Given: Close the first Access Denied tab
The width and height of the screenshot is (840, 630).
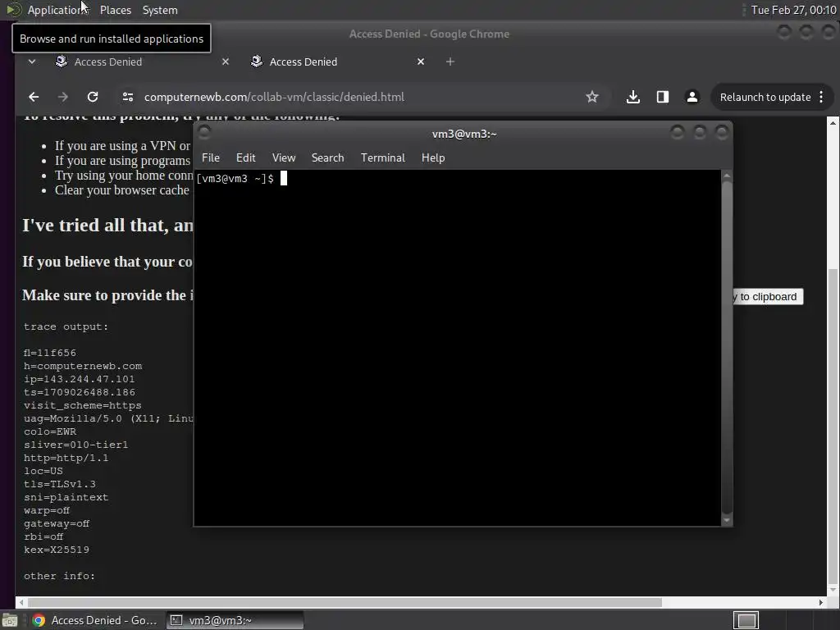Looking at the screenshot, I should click(226, 62).
